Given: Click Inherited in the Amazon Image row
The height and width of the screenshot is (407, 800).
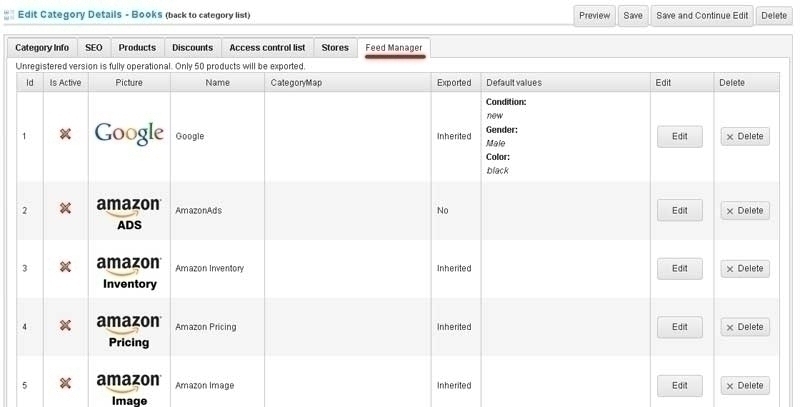Looking at the screenshot, I should point(454,386).
